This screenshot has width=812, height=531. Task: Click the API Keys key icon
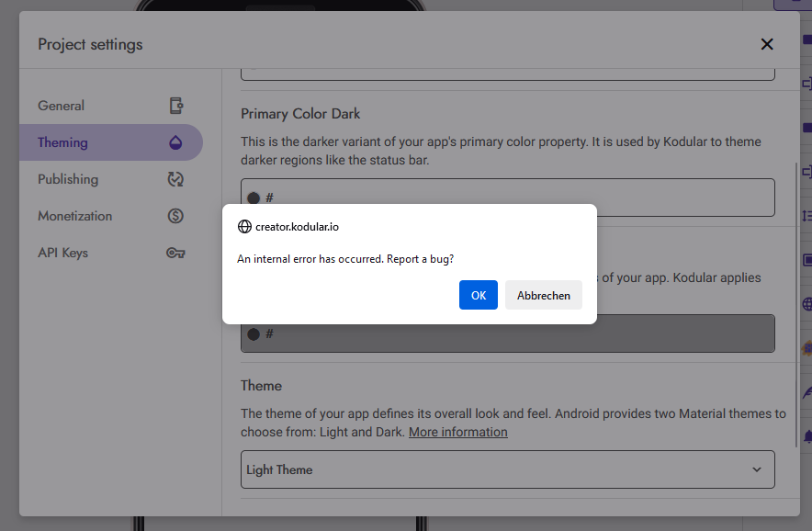pyautogui.click(x=175, y=253)
